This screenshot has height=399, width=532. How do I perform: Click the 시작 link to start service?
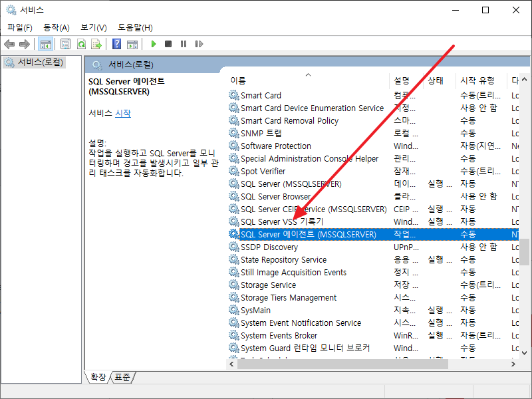pos(123,113)
